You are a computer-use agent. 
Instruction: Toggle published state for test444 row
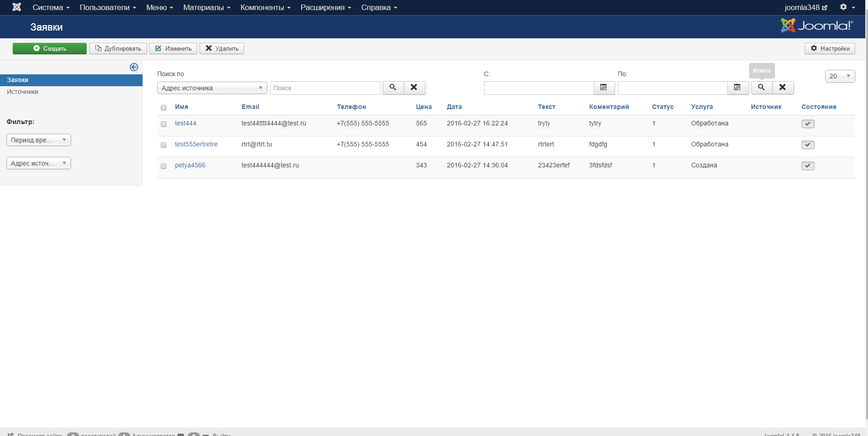pos(807,124)
